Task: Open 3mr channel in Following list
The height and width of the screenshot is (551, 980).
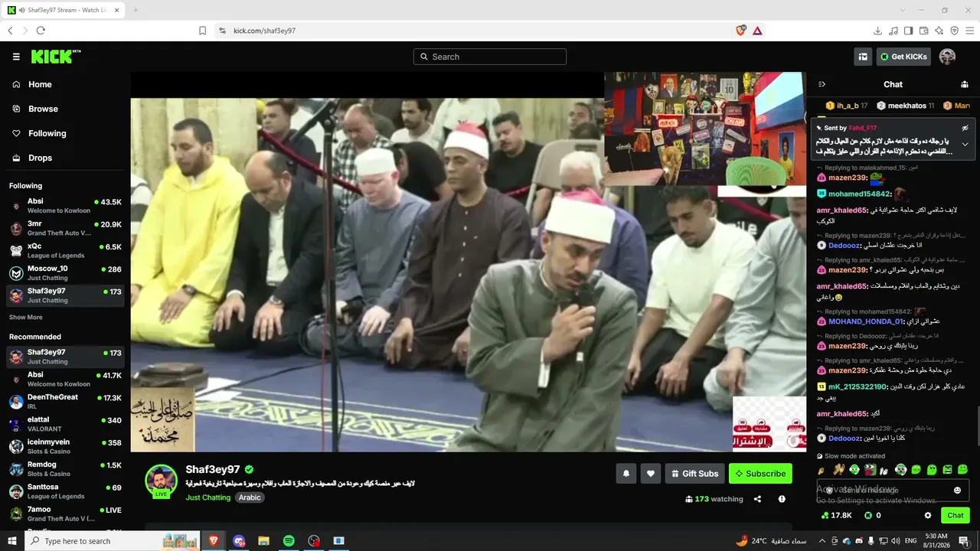Action: 65,228
